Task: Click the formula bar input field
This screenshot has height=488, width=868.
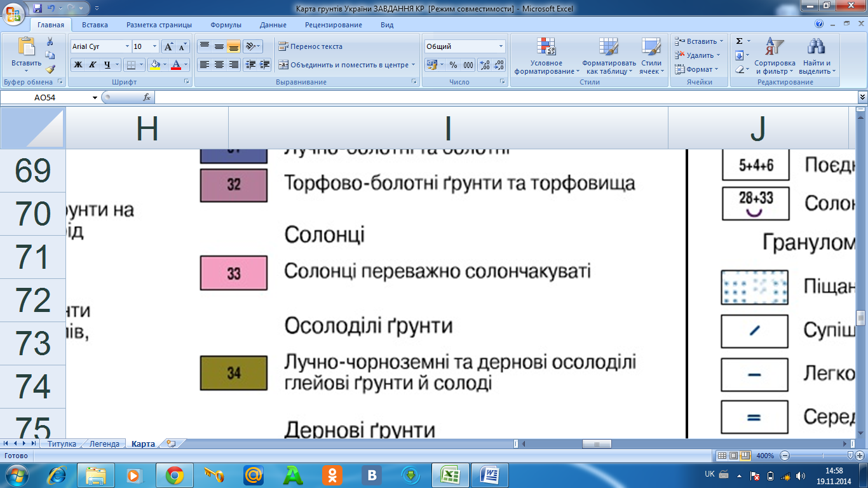Action: (502, 97)
